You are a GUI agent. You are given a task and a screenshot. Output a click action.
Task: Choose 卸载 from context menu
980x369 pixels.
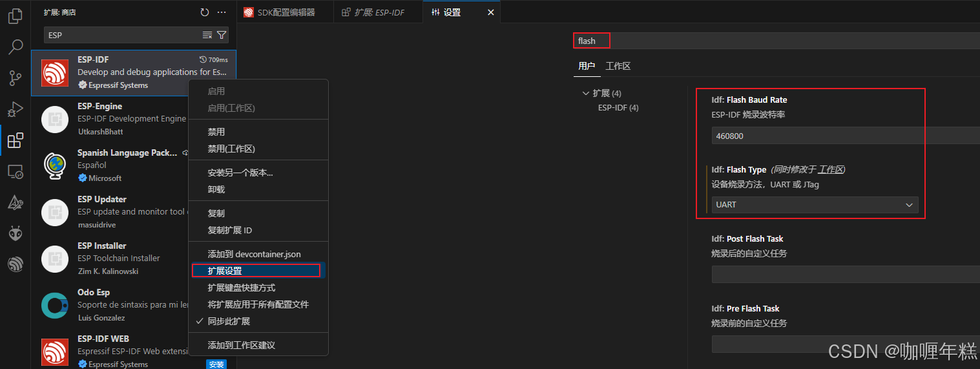258,189
